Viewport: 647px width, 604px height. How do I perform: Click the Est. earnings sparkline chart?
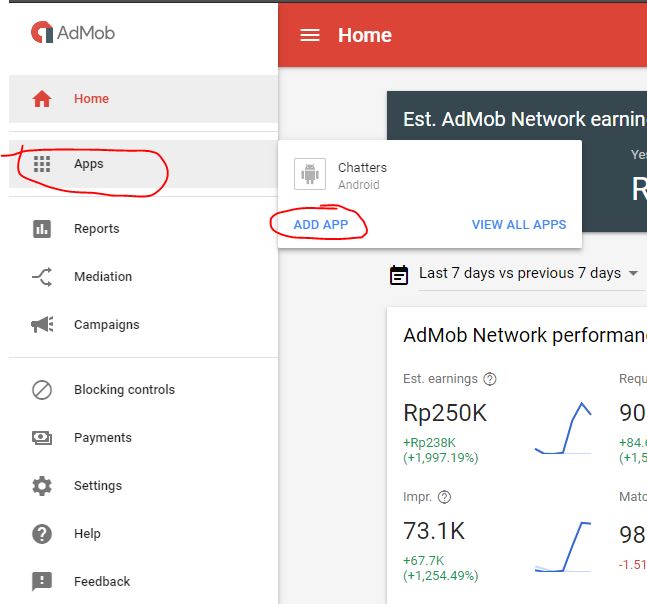click(563, 428)
